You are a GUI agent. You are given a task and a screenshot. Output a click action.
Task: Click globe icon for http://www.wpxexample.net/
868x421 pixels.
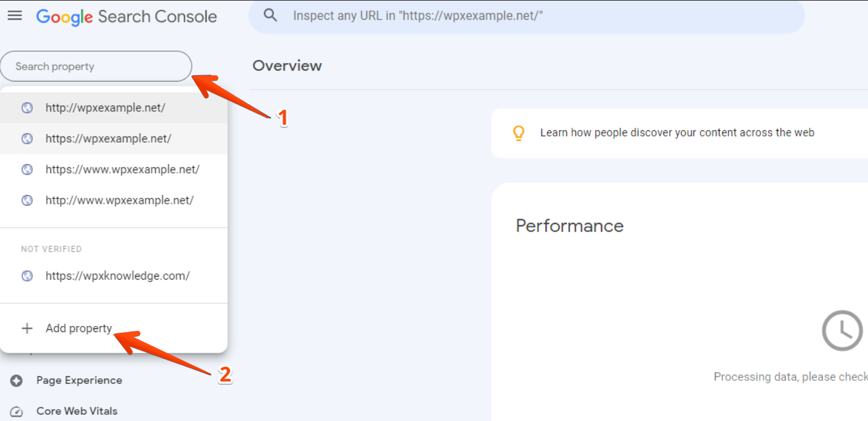[x=27, y=200]
